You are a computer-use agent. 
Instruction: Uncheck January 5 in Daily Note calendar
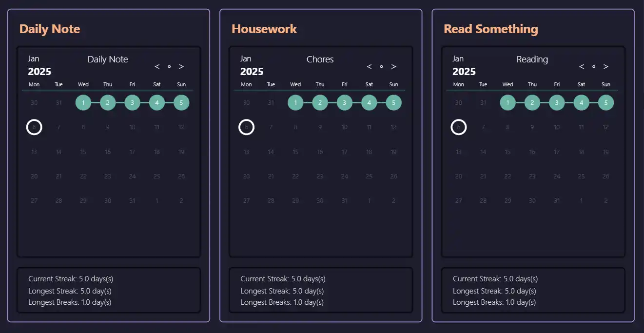coord(181,103)
